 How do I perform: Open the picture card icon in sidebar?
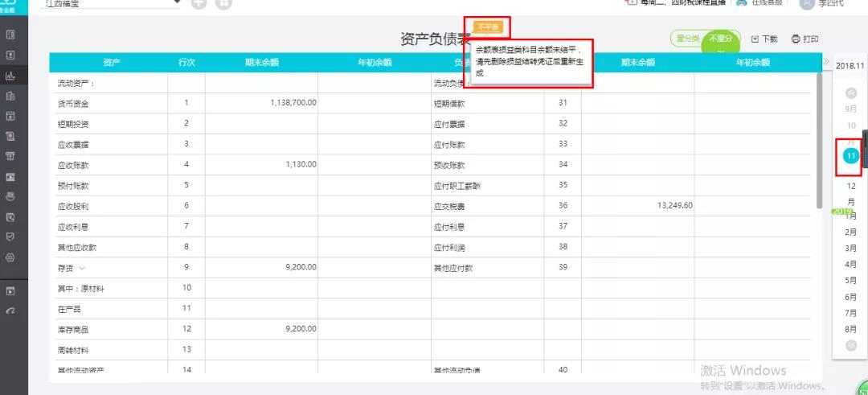[10, 177]
